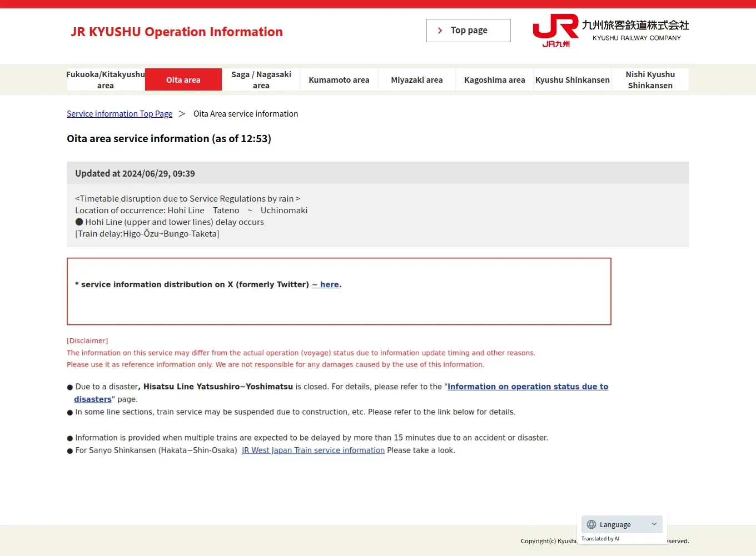
Task: Select the Kyushu Shinkansen tab
Action: pos(573,79)
